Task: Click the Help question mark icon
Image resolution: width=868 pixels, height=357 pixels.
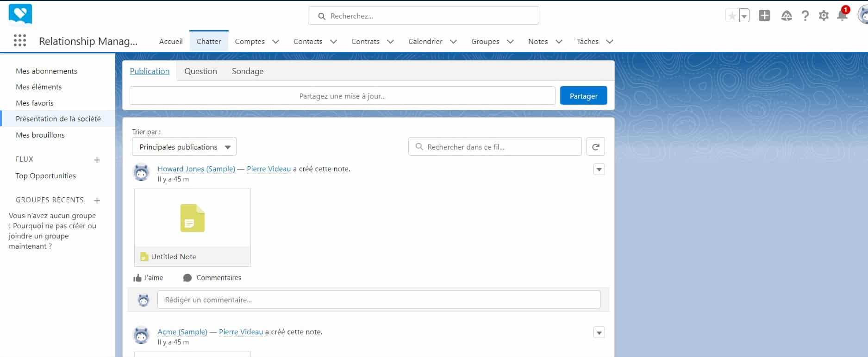Action: pos(805,16)
